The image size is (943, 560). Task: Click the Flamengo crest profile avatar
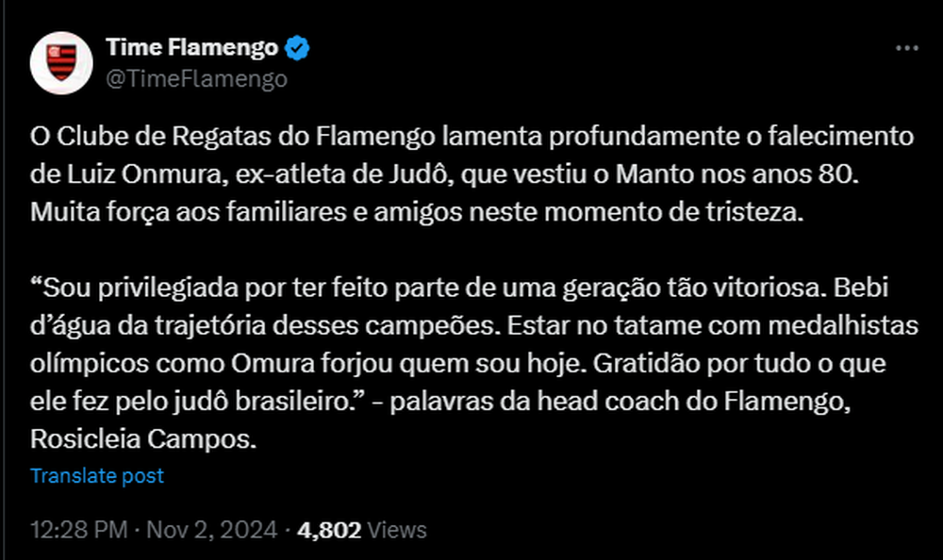(61, 62)
